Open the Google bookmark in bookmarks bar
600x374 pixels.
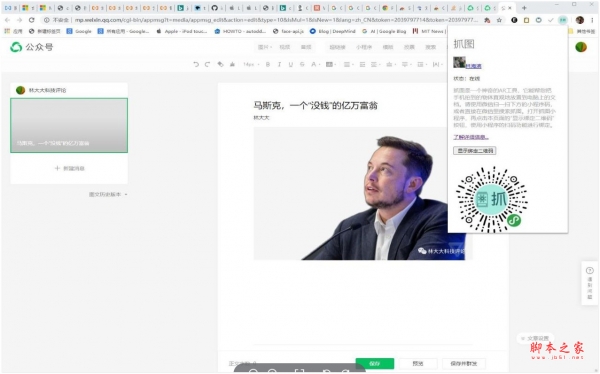tap(79, 31)
